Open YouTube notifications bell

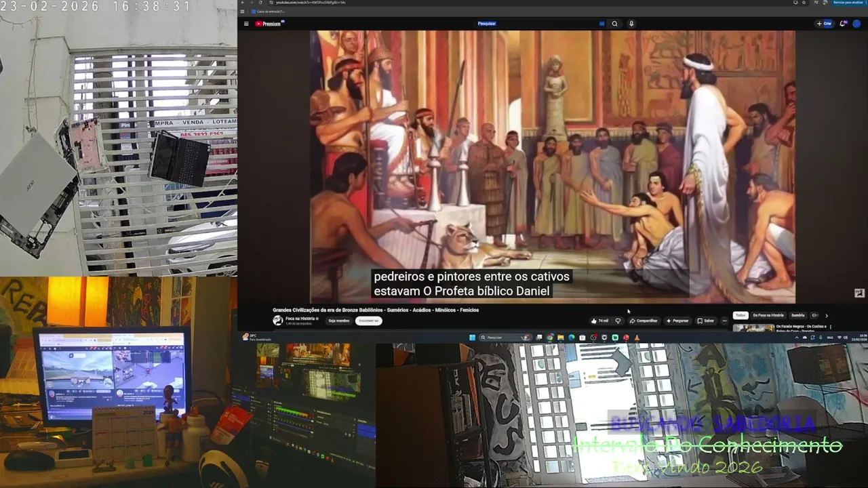843,24
